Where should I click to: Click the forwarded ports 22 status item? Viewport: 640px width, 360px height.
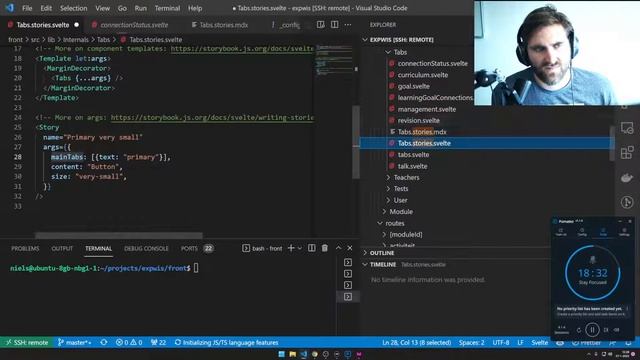click(x=158, y=342)
